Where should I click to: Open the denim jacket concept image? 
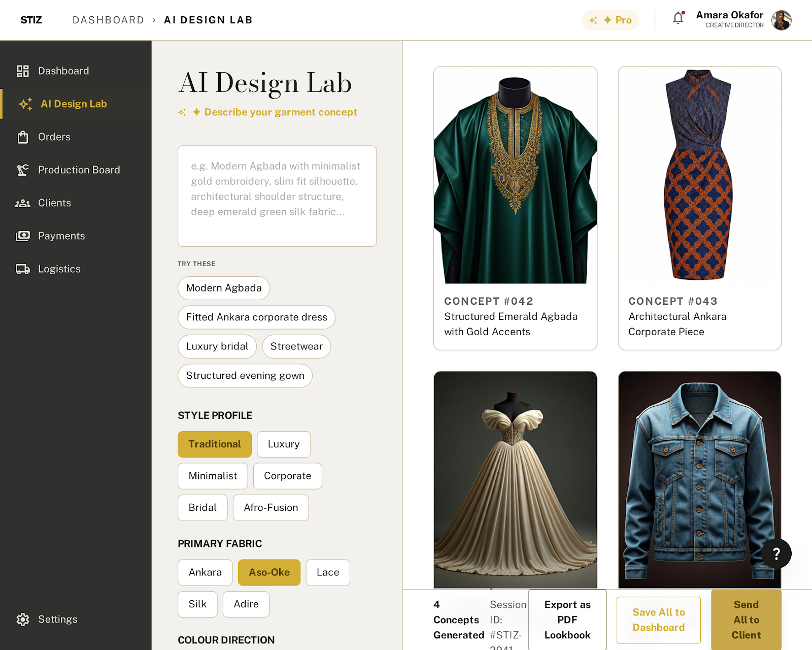click(x=699, y=480)
